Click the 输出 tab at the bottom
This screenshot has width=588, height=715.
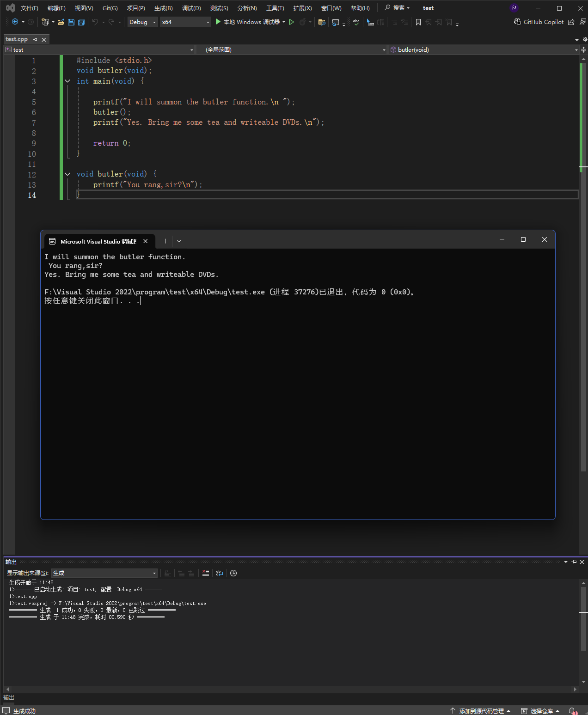[x=9, y=697]
